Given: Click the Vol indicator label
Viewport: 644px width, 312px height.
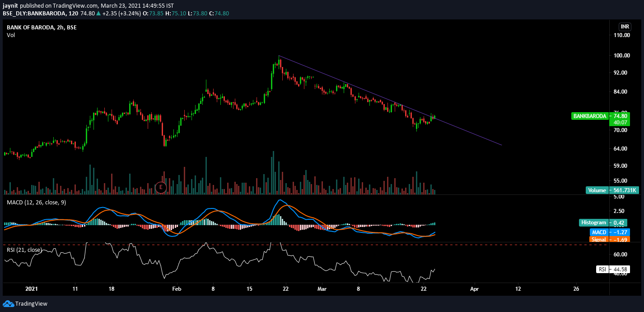Looking at the screenshot, I should tap(11, 35).
